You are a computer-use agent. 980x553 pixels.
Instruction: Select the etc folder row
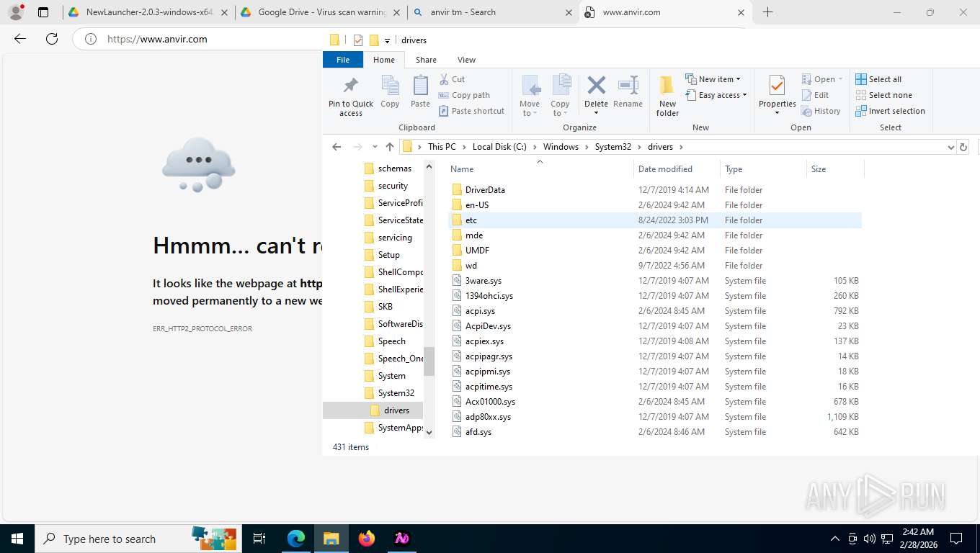[x=655, y=220]
